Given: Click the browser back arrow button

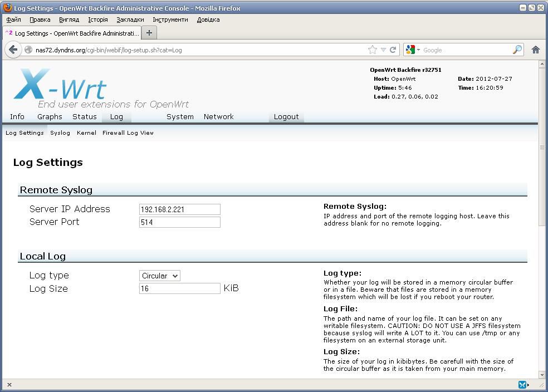Looking at the screenshot, I should 13,50.
